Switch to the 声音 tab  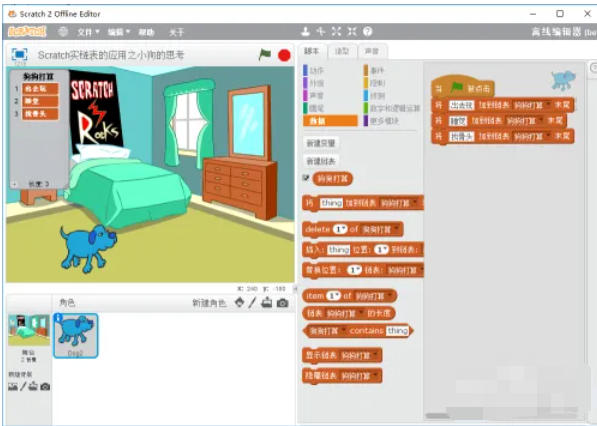(372, 51)
